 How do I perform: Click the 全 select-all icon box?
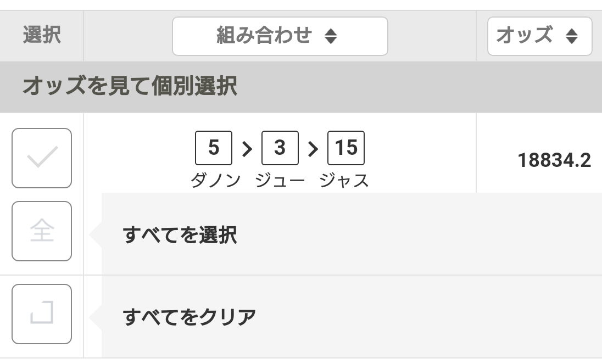pos(42,231)
